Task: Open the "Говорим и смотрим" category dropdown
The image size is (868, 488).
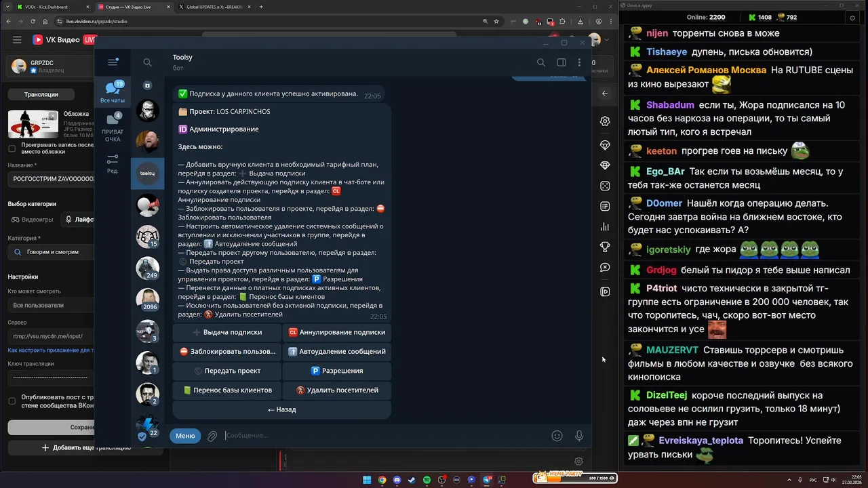Action: point(52,251)
